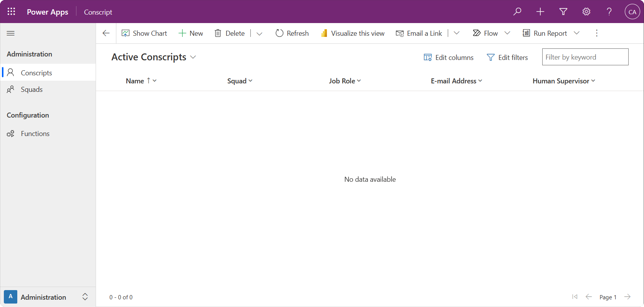
Task: Open the Administration area switcher
Action: pos(48,297)
